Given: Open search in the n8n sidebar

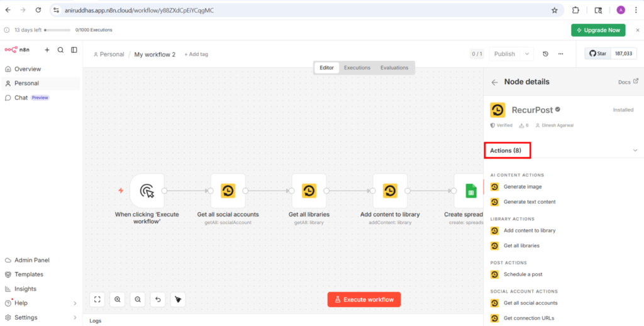Looking at the screenshot, I should pyautogui.click(x=60, y=50).
